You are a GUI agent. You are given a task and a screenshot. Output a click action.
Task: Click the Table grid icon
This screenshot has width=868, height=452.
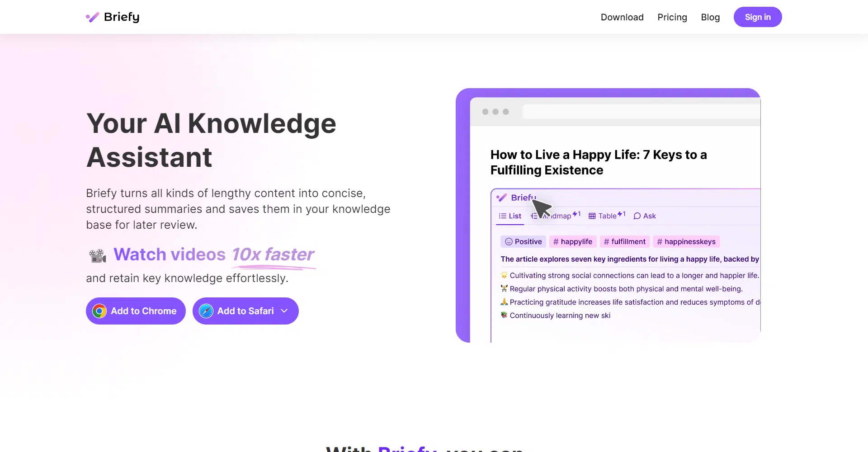pyautogui.click(x=592, y=216)
